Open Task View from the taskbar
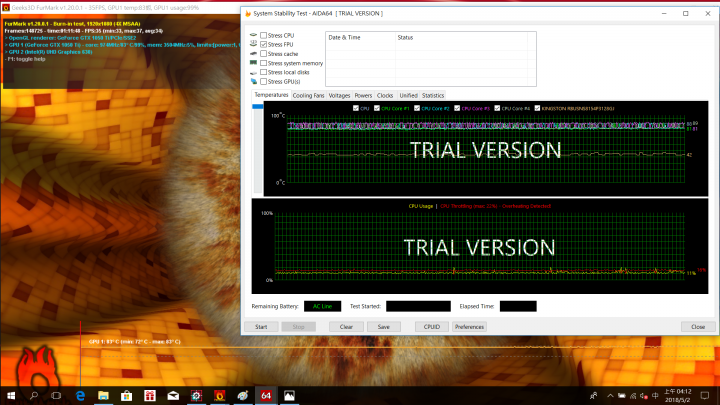Screen dimensions: 720x405 click(56, 395)
